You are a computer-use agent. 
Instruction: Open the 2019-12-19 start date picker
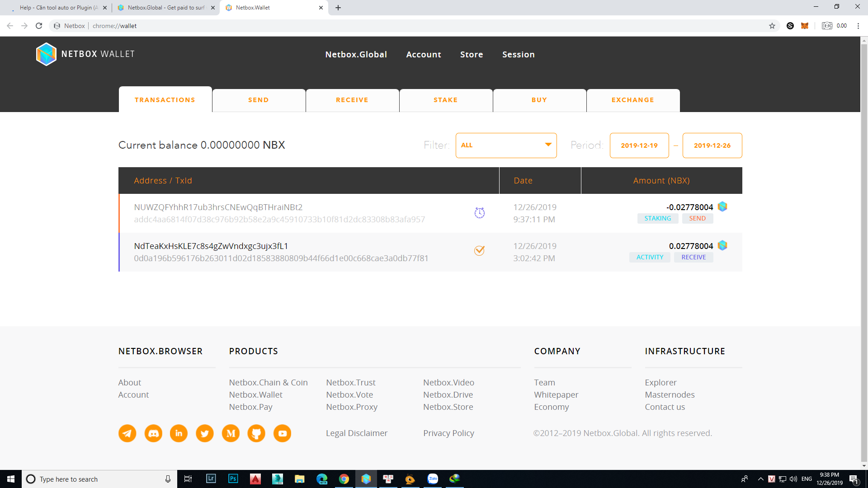[x=639, y=145]
